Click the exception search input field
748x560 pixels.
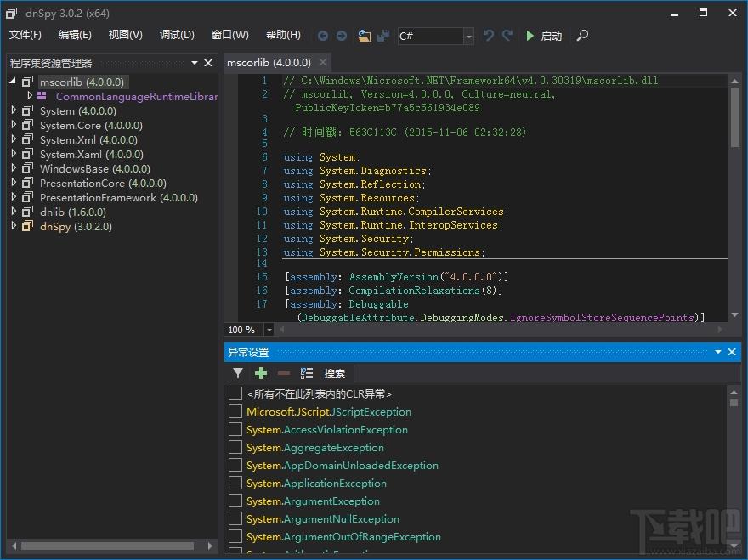click(x=547, y=373)
